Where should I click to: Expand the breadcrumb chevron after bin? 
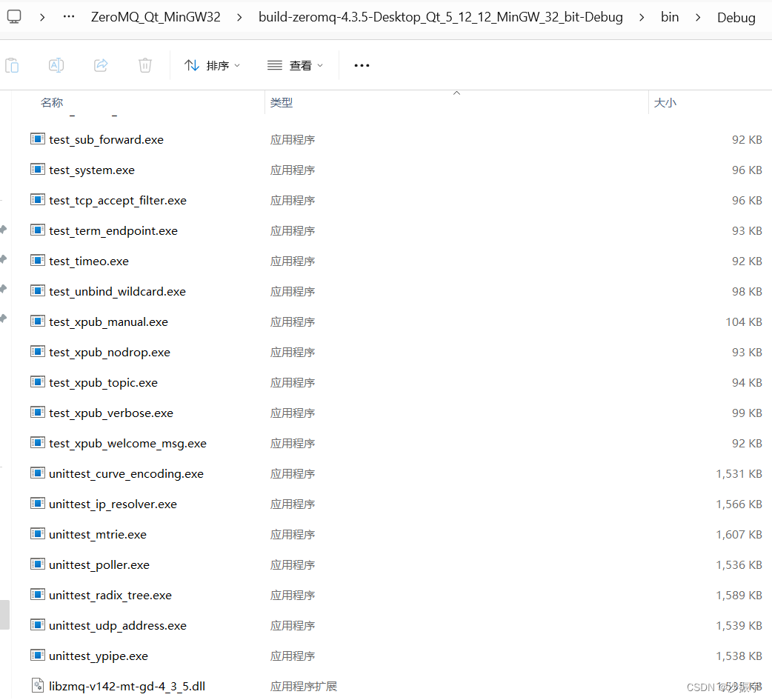[x=697, y=16]
